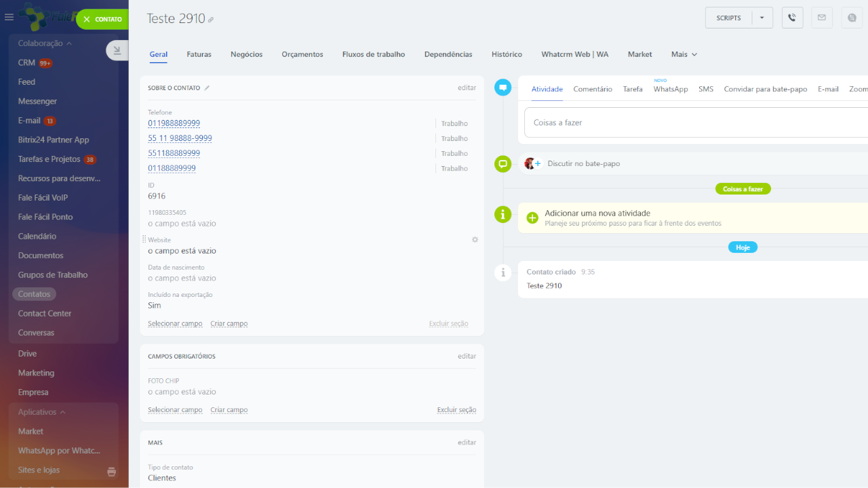
Task: Click the slider minimize arrow icon
Action: pyautogui.click(x=117, y=50)
